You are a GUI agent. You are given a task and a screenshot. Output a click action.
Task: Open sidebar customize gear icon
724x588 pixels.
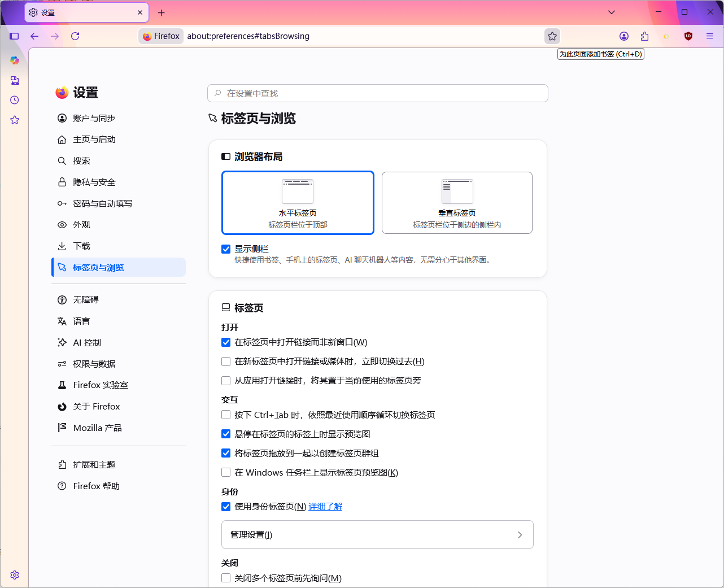(x=15, y=575)
